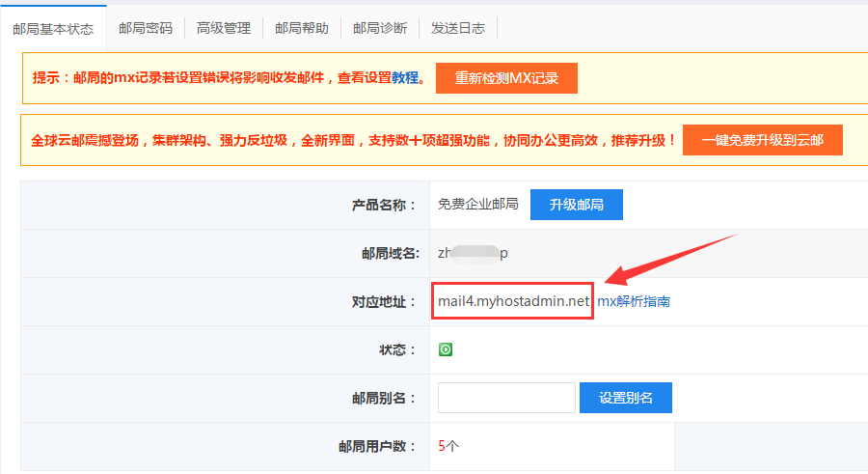This screenshot has width=868, height=474.
Task: Click the mail4.myhostadmin.net address text
Action: 513,301
